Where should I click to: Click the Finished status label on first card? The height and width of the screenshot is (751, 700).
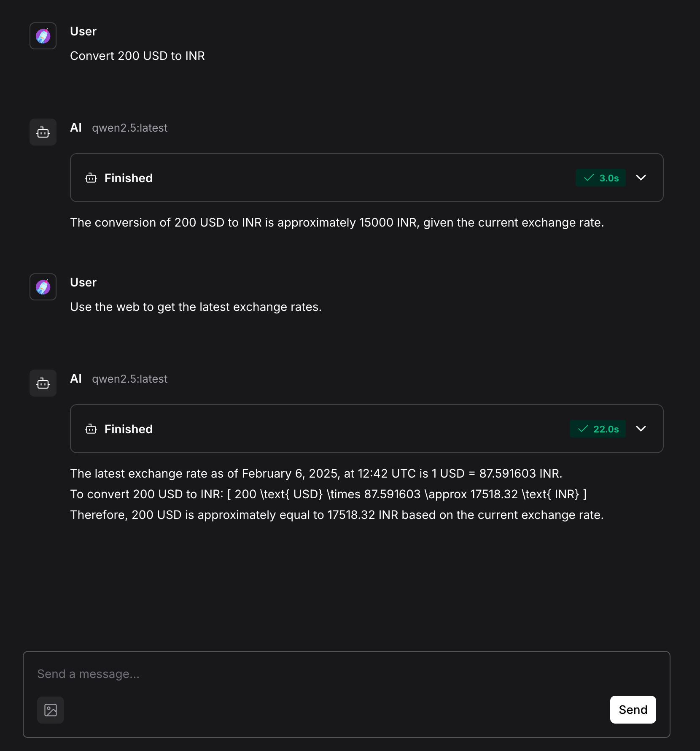pos(129,178)
